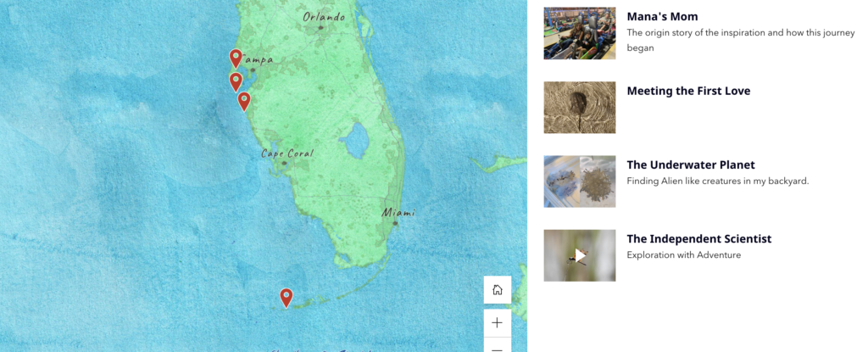This screenshot has width=868, height=352.
Task: Open the Mana's Mom thumbnail image
Action: [x=580, y=33]
